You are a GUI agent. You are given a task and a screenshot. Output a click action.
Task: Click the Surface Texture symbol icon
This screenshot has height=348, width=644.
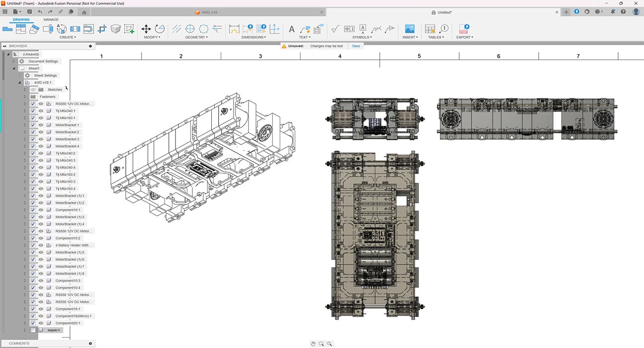335,29
